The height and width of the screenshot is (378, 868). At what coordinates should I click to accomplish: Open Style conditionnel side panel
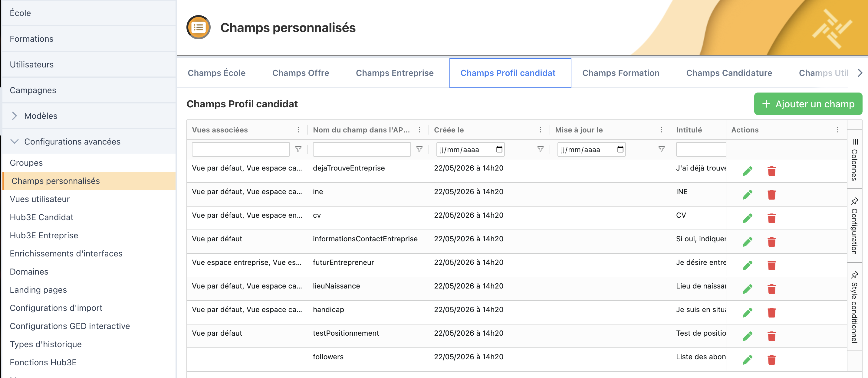[x=854, y=307]
